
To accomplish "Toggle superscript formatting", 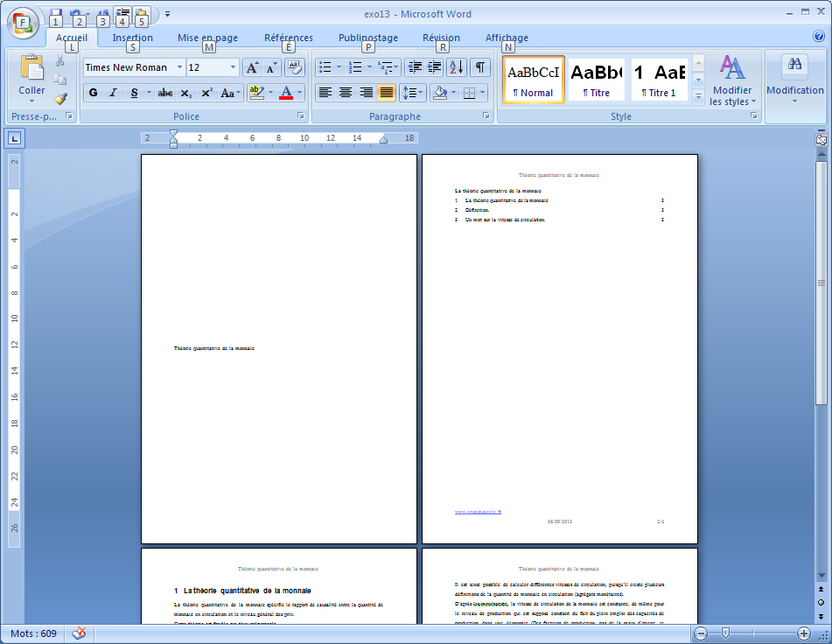I will click(206, 93).
